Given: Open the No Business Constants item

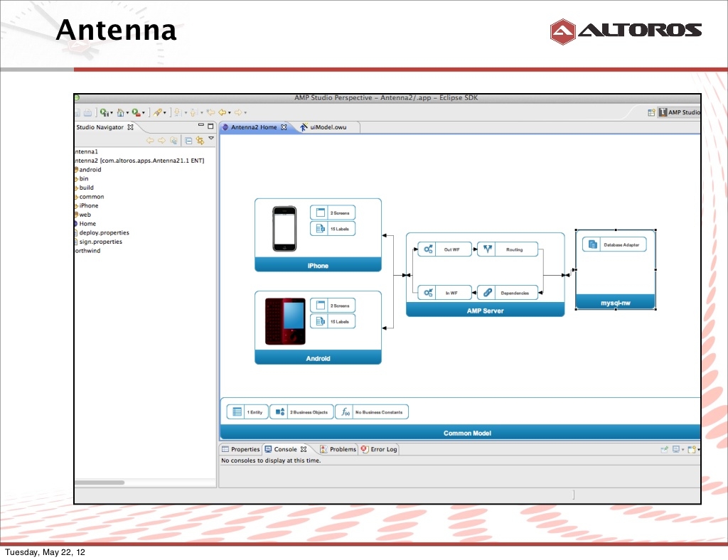Looking at the screenshot, I should pos(372,412).
